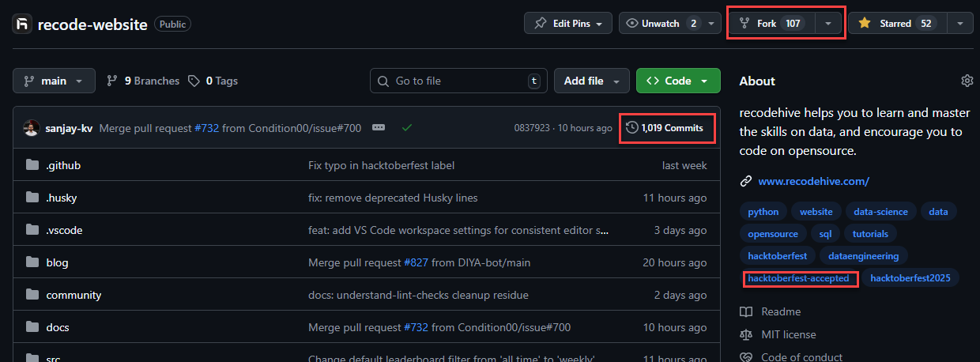980x362 pixels.
Task: Click the recode-website repository logo avatar
Action: [21, 24]
